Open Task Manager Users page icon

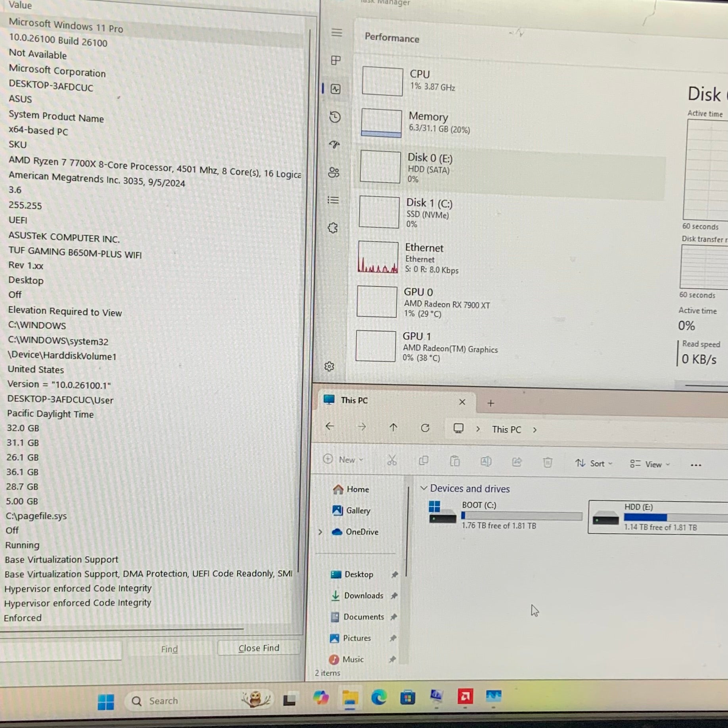[x=334, y=172]
